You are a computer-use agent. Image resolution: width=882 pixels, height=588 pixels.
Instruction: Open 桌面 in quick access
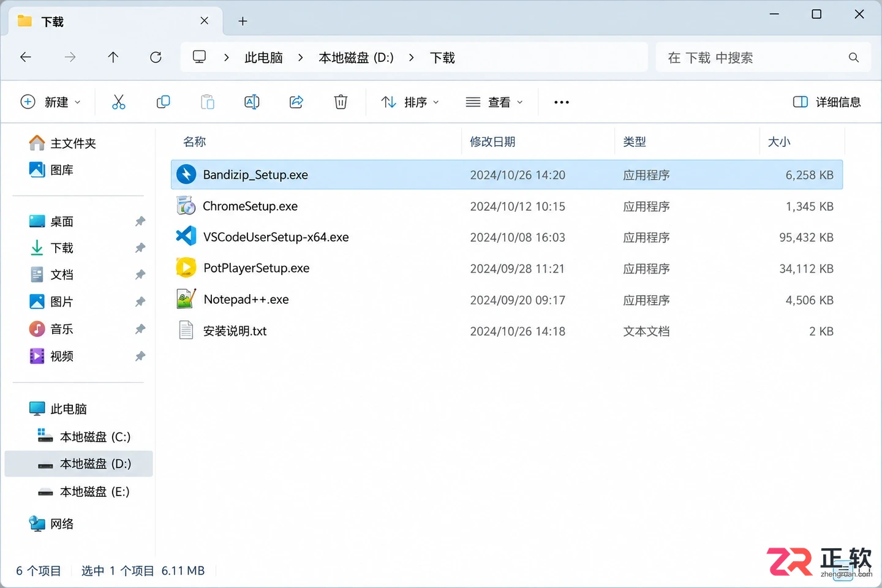(51, 221)
